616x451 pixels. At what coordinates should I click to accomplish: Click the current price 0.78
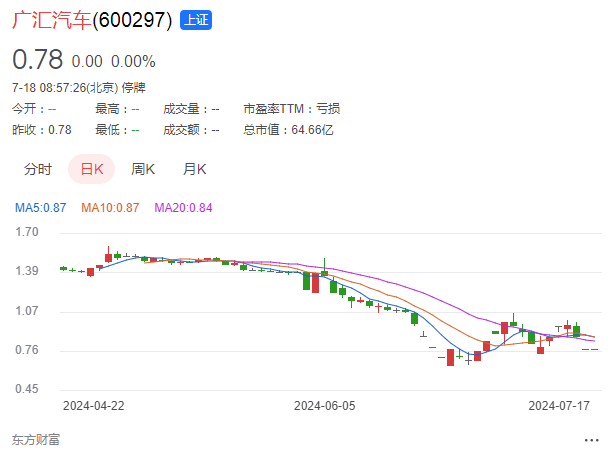pos(37,59)
